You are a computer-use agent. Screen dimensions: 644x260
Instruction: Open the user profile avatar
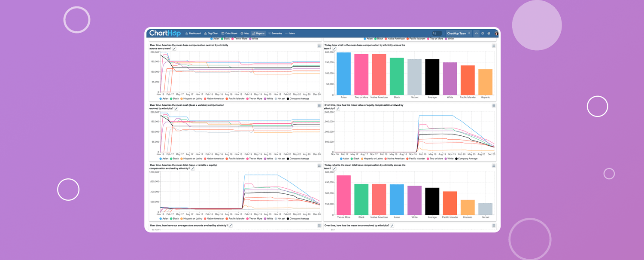[496, 34]
